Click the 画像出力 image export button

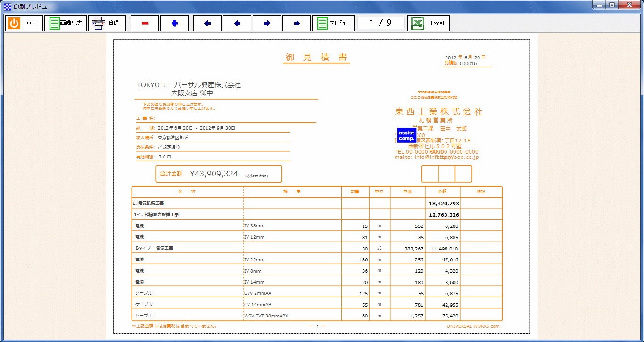pyautogui.click(x=66, y=23)
